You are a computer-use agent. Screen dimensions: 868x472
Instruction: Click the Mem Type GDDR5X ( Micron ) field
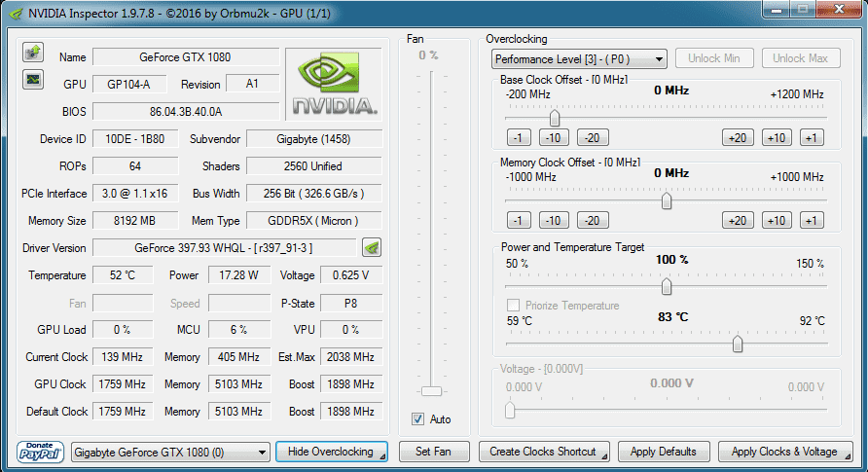tap(314, 221)
